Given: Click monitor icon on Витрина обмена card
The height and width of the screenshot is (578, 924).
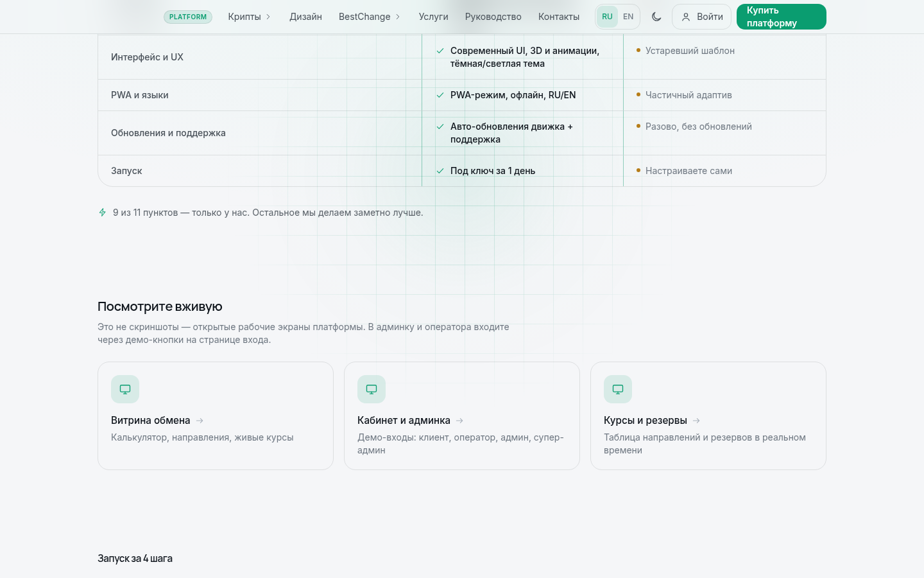Looking at the screenshot, I should click(x=125, y=389).
